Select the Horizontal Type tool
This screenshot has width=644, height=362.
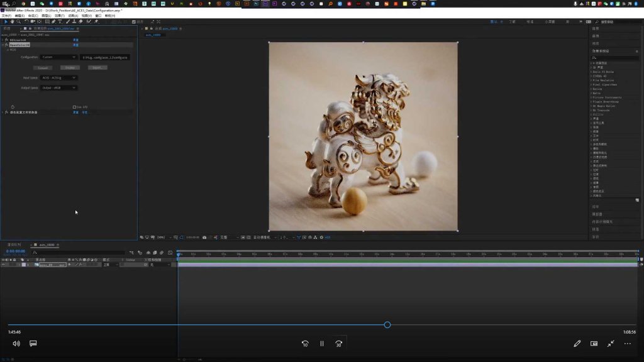(x=60, y=21)
